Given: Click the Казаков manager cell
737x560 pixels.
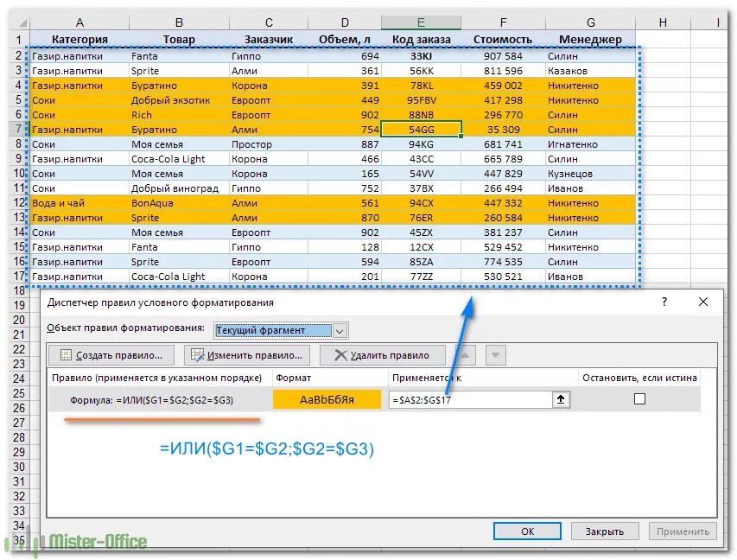Looking at the screenshot, I should click(591, 71).
